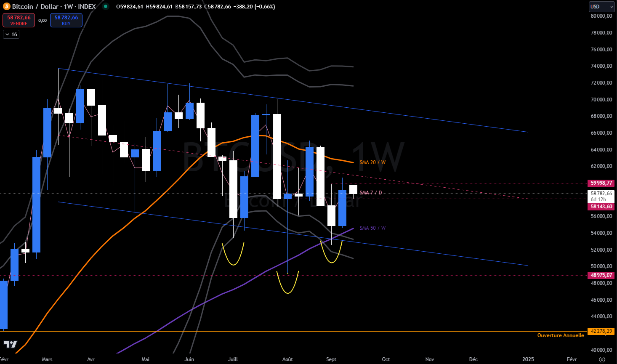Viewport: 617px width, 364px height.
Task: Open the USD currency dropdown
Action: [601, 6]
